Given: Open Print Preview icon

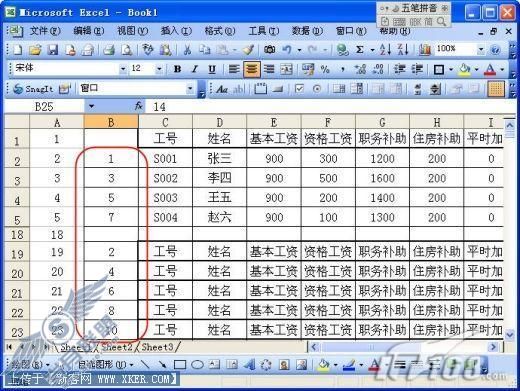Looking at the screenshot, I should coord(126,50).
